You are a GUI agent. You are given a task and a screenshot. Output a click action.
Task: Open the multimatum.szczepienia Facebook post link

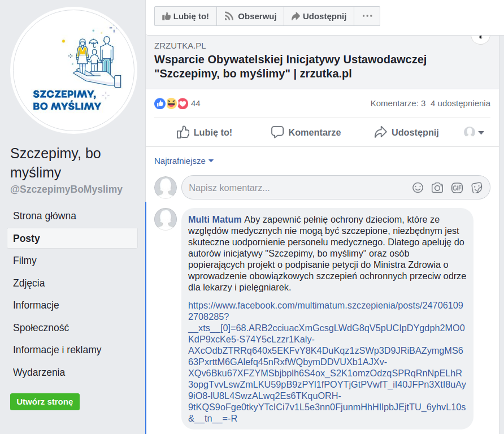(x=325, y=305)
